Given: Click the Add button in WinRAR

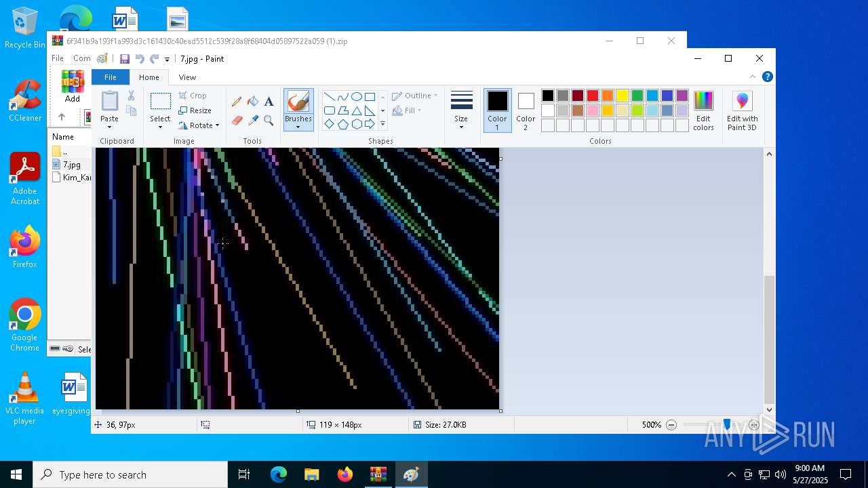Looking at the screenshot, I should tap(73, 86).
